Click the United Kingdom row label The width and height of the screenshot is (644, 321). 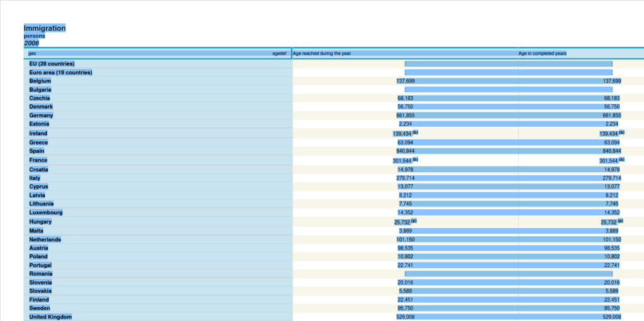50,317
